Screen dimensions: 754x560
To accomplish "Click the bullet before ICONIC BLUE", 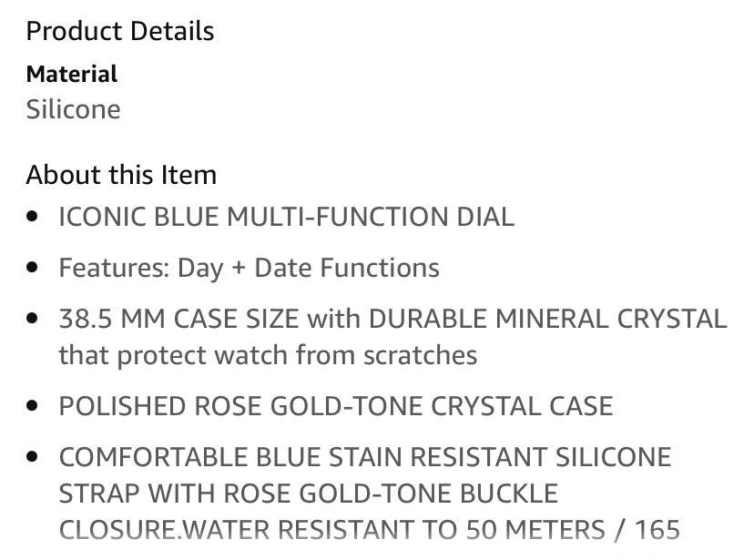I will (x=32, y=217).
